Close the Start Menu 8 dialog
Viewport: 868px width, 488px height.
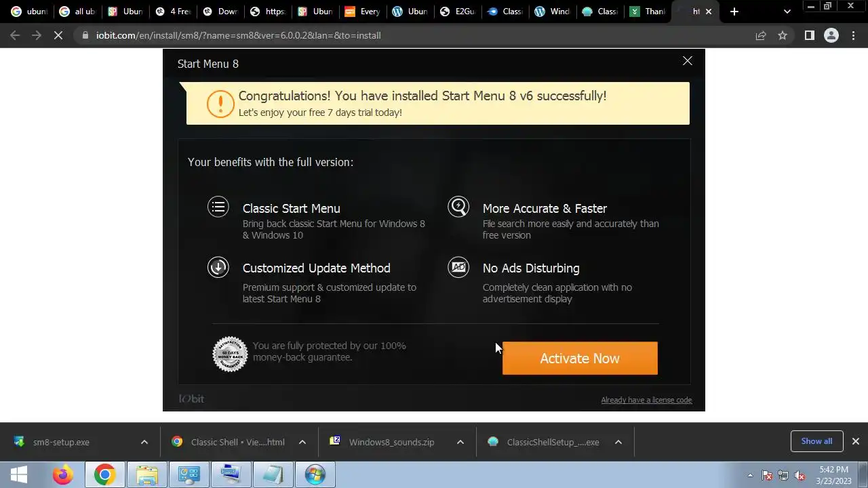point(688,61)
